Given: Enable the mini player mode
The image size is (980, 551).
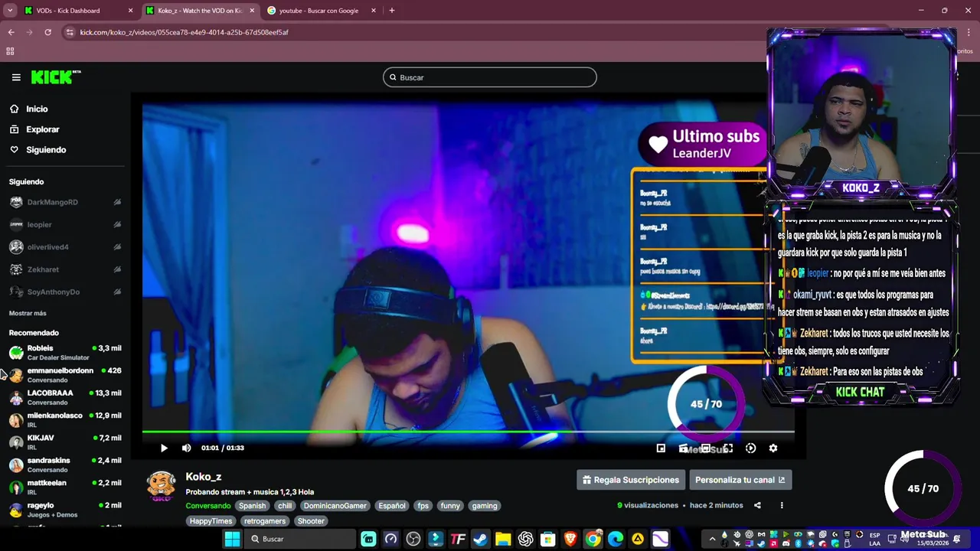Looking at the screenshot, I should click(661, 448).
